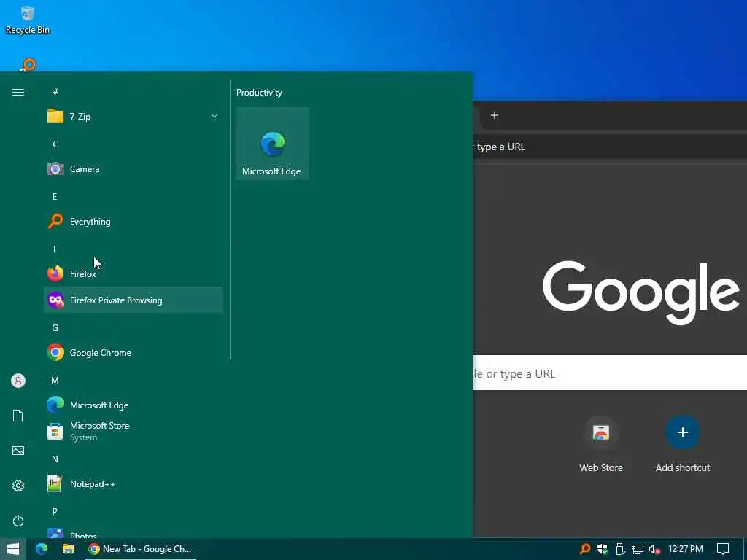747x560 pixels.
Task: Click the Google logo in Chrome
Action: [x=640, y=292]
